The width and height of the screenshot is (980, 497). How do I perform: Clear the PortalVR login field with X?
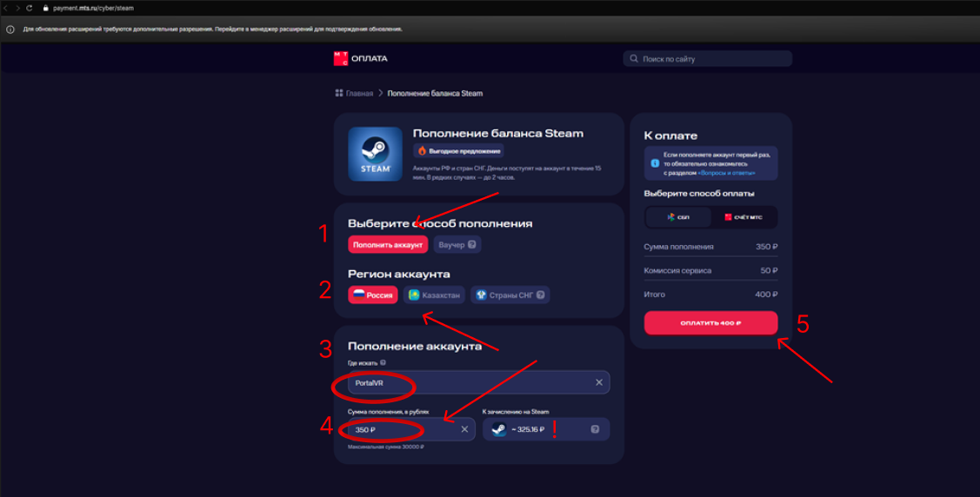(599, 382)
